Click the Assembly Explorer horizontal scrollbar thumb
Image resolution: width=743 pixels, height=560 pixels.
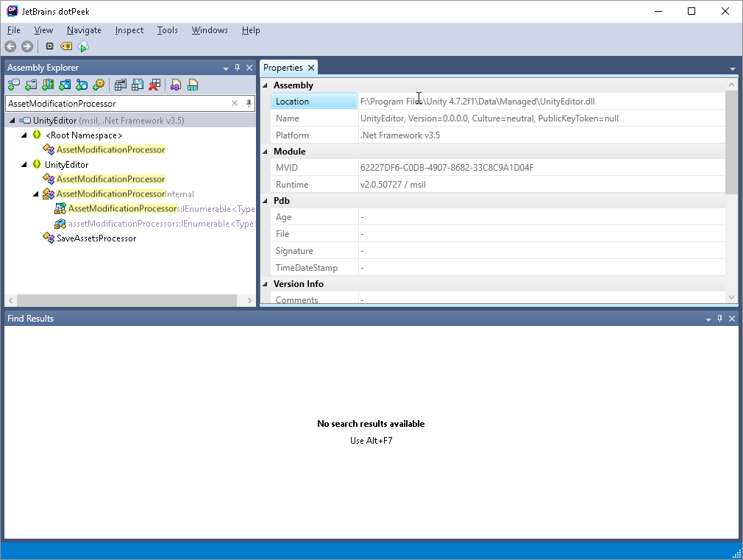coord(127,301)
